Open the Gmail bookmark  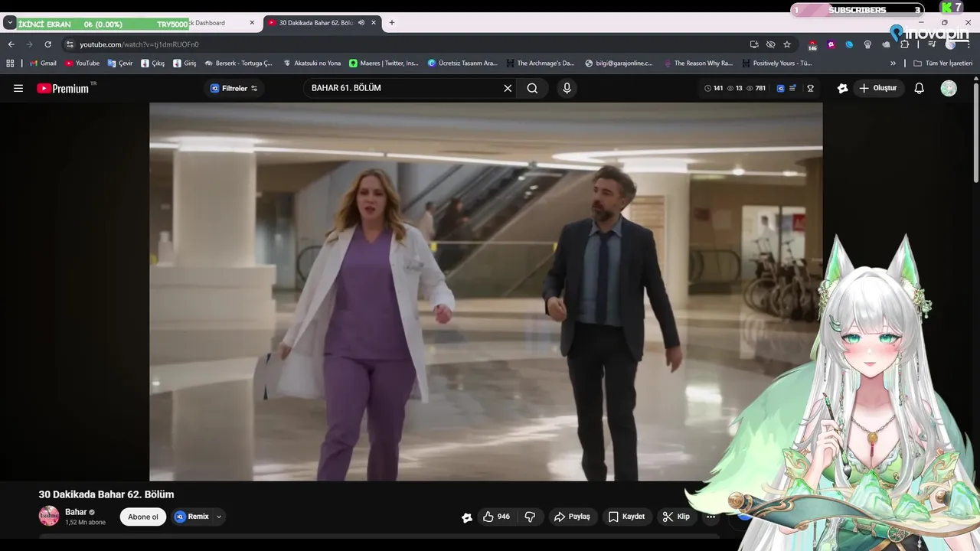click(x=43, y=64)
